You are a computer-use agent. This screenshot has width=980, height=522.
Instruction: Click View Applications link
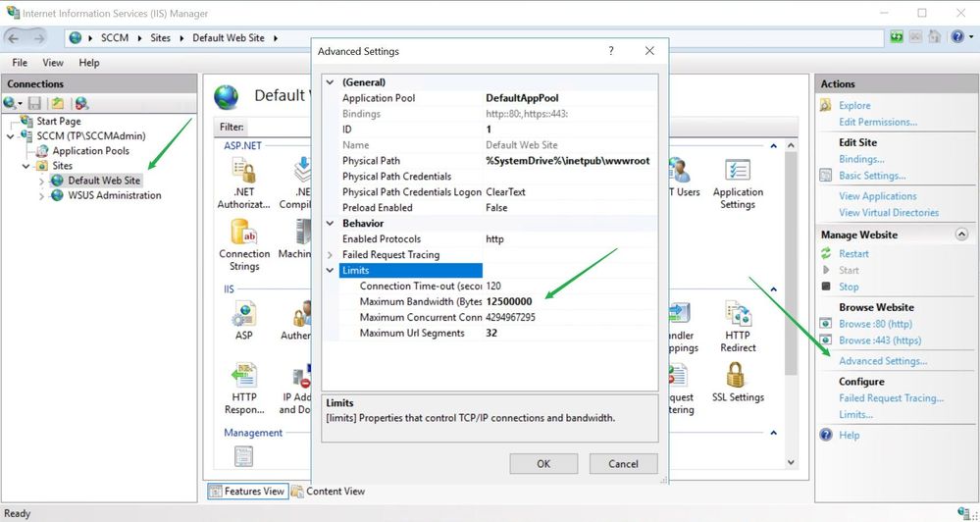(x=878, y=195)
